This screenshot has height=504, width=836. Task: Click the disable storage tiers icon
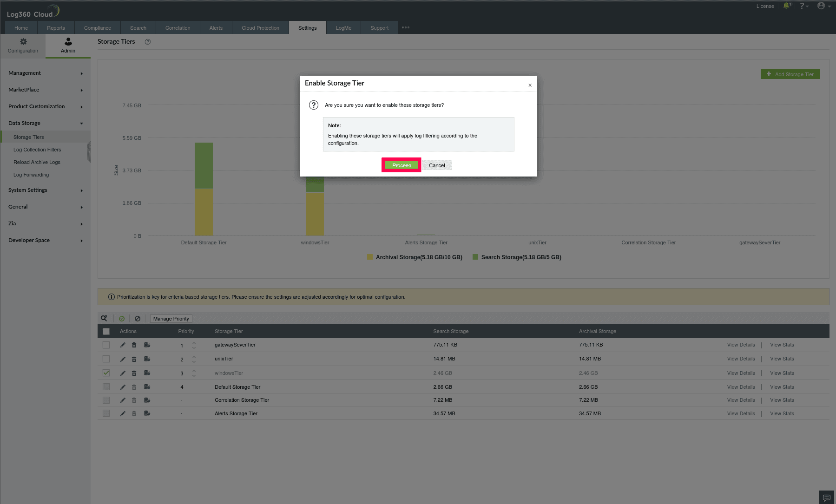[x=138, y=318]
